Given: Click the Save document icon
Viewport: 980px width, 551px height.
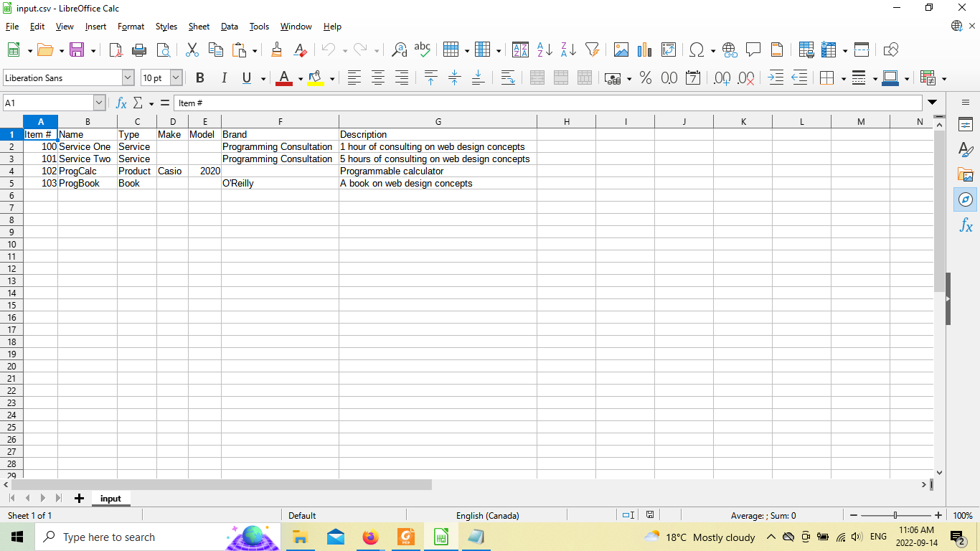Looking at the screenshot, I should point(77,50).
